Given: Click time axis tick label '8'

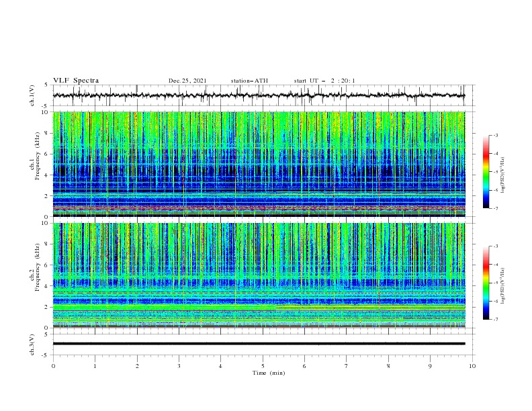Looking at the screenshot, I should (388, 366).
